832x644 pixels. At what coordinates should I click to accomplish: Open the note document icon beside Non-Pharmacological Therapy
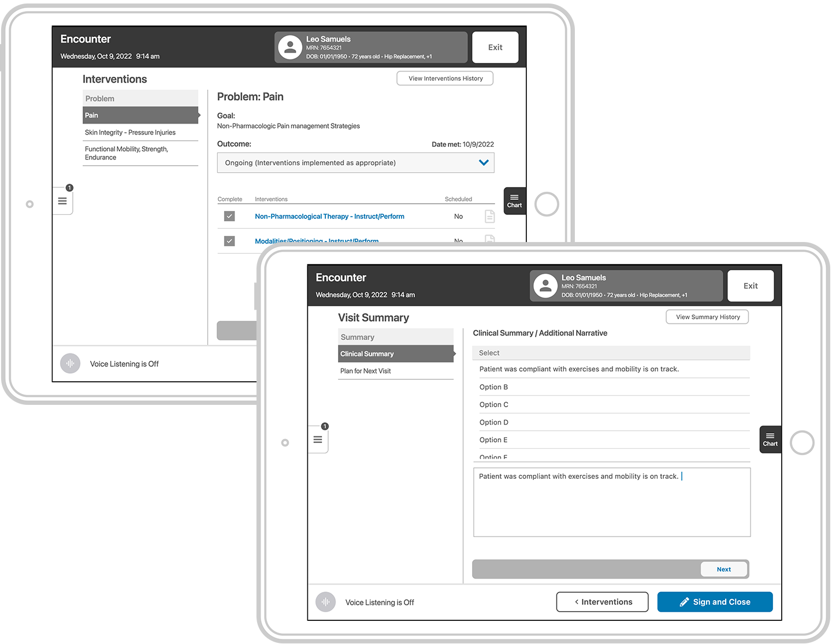(x=489, y=216)
